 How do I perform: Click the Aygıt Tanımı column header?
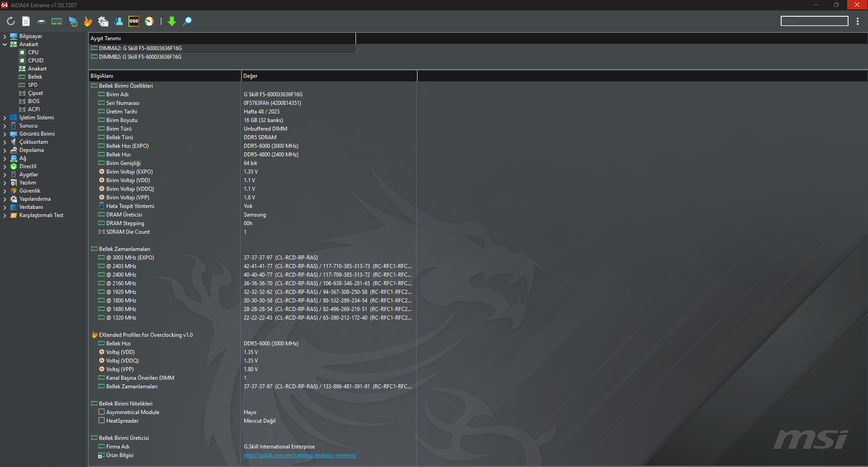click(x=222, y=38)
